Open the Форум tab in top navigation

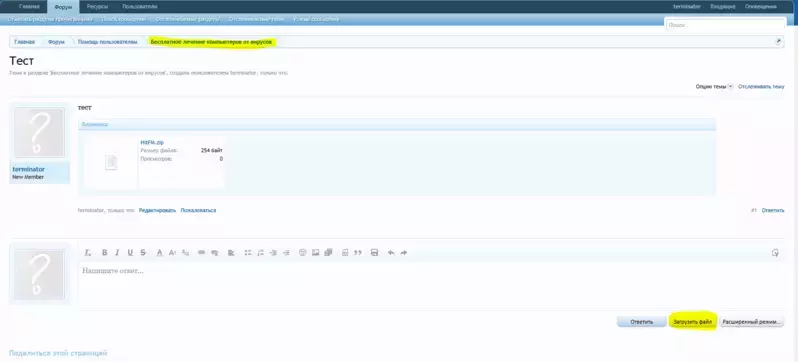pyautogui.click(x=63, y=7)
